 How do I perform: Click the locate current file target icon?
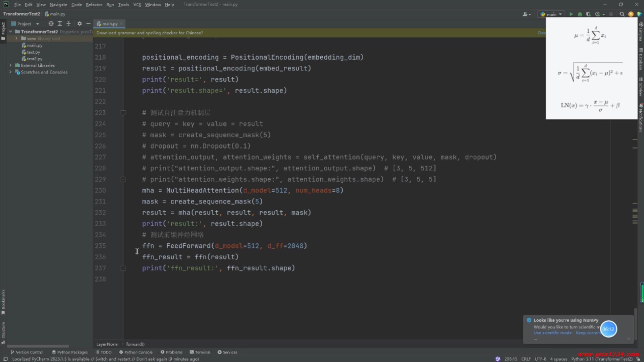click(x=51, y=24)
